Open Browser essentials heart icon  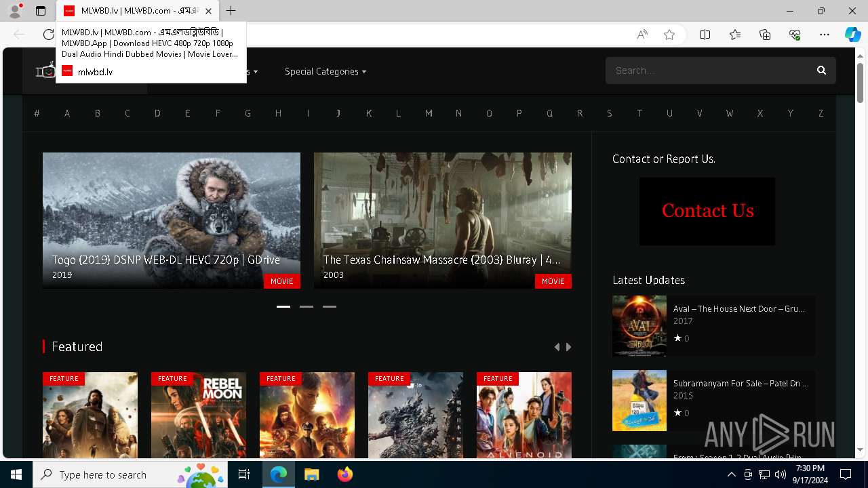pyautogui.click(x=795, y=35)
